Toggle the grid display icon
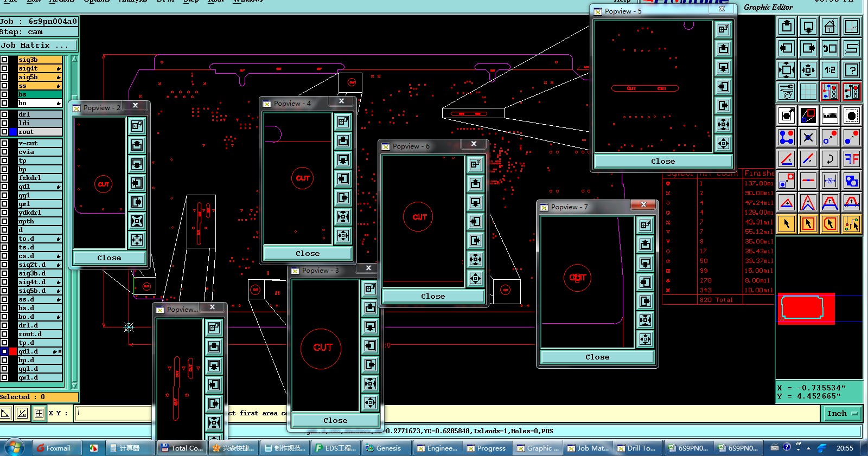The image size is (868, 456). (808, 92)
